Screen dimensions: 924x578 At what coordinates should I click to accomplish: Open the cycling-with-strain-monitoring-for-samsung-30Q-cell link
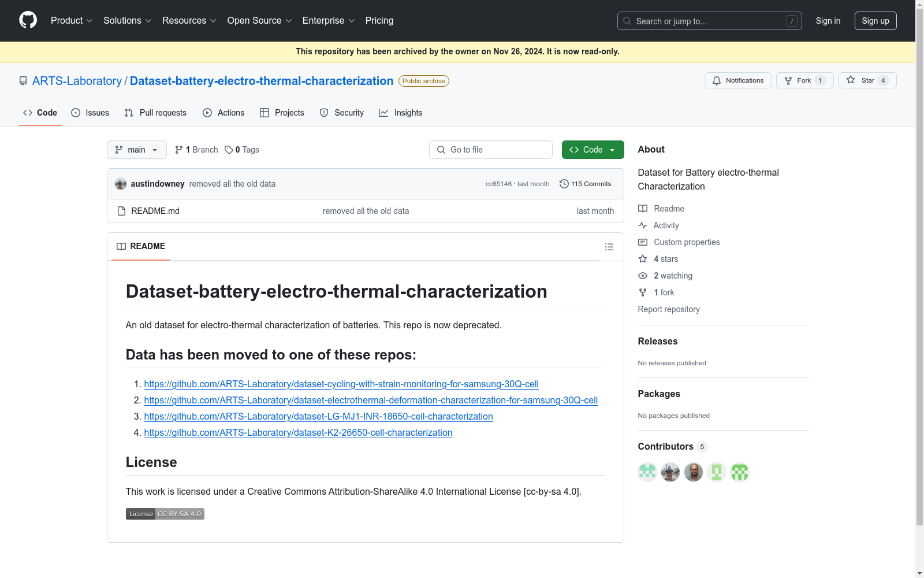click(x=341, y=384)
